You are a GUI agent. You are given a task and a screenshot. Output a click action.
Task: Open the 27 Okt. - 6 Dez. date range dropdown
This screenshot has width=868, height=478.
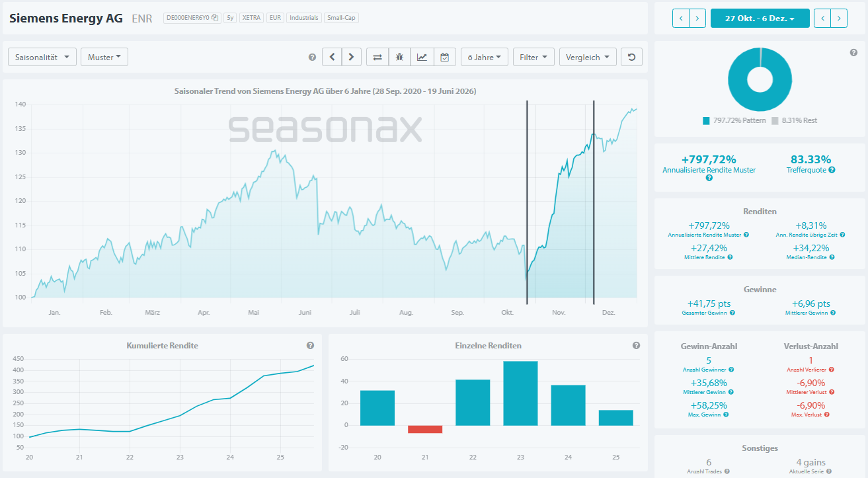pos(760,18)
